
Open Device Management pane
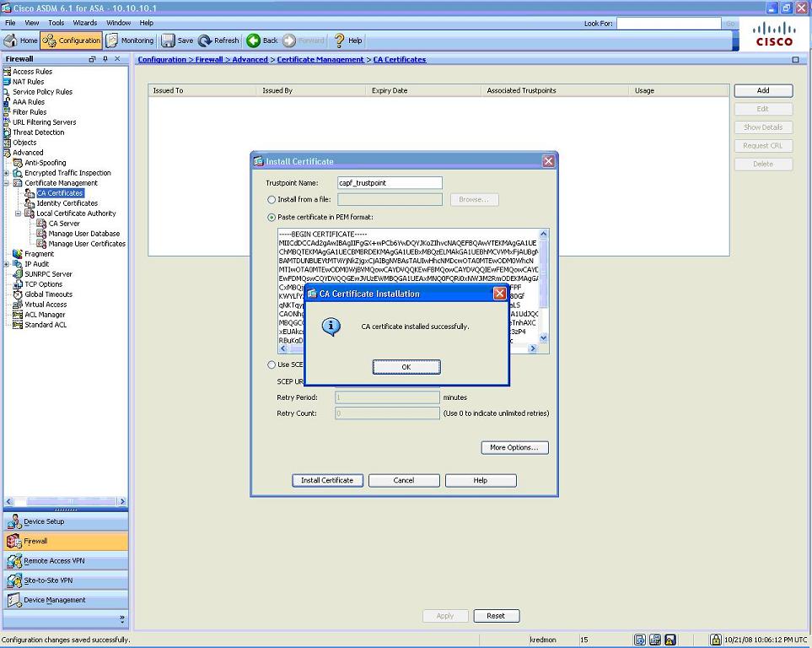(66, 600)
